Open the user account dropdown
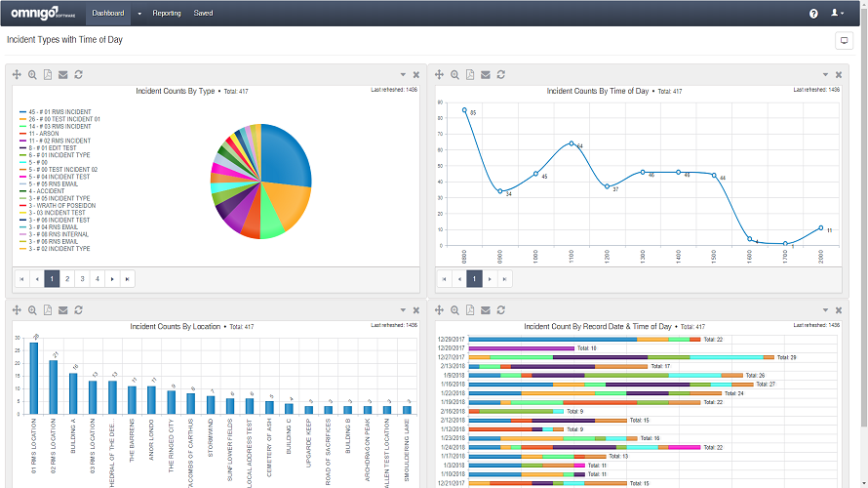This screenshot has height=488, width=868. point(837,14)
